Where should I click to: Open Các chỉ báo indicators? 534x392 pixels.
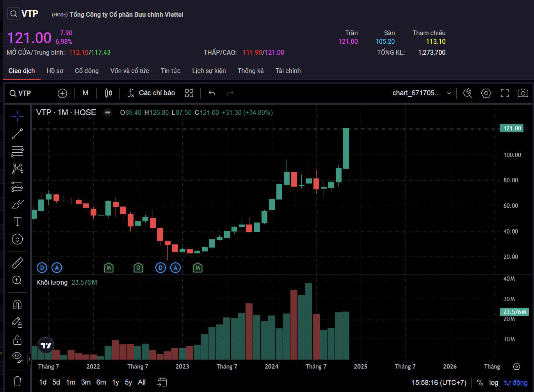(x=151, y=93)
